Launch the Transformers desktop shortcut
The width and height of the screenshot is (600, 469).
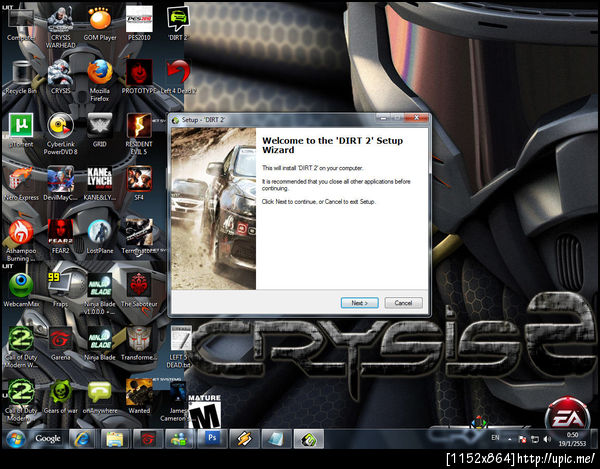point(139,344)
